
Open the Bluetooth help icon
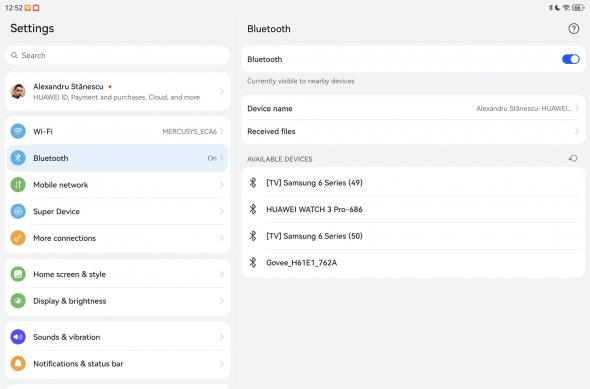pyautogui.click(x=573, y=29)
